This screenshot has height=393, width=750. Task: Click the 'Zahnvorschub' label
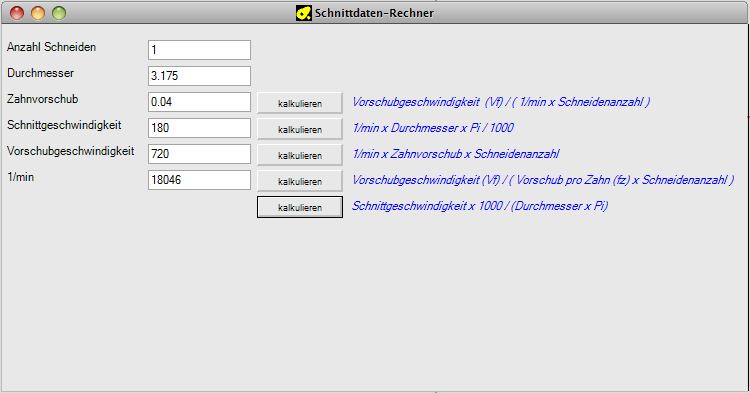click(x=43, y=99)
